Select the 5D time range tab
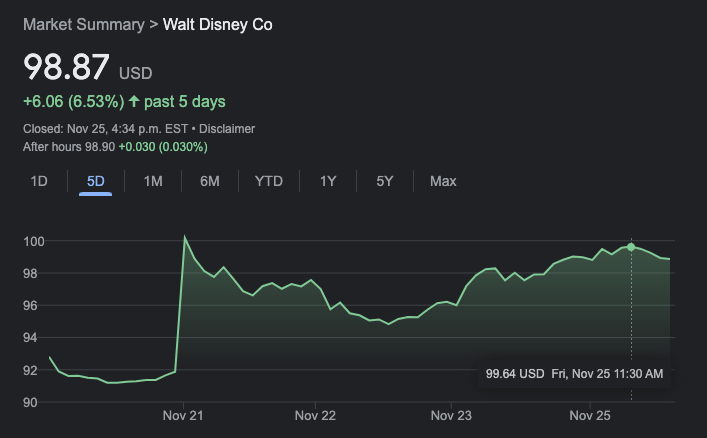707x438 pixels. [95, 181]
